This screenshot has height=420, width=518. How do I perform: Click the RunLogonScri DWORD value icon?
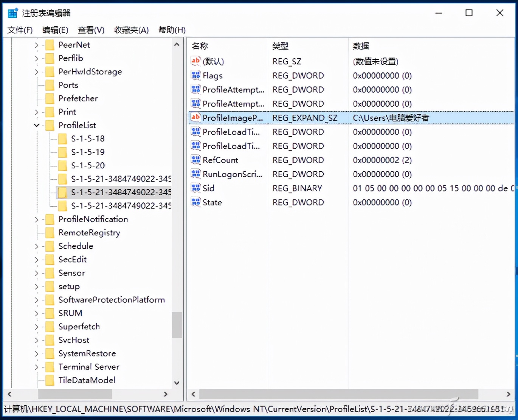click(x=195, y=174)
